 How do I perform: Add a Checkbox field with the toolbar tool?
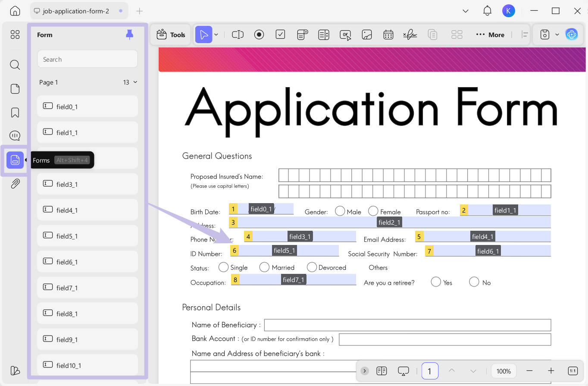click(x=280, y=35)
